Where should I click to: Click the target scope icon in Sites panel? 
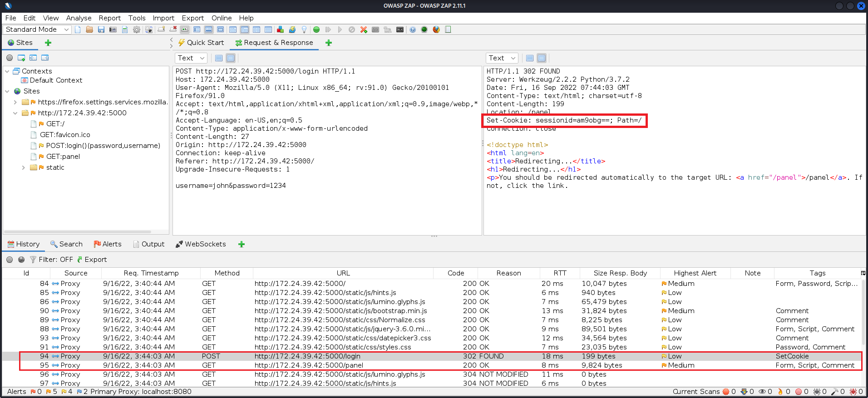pos(10,58)
